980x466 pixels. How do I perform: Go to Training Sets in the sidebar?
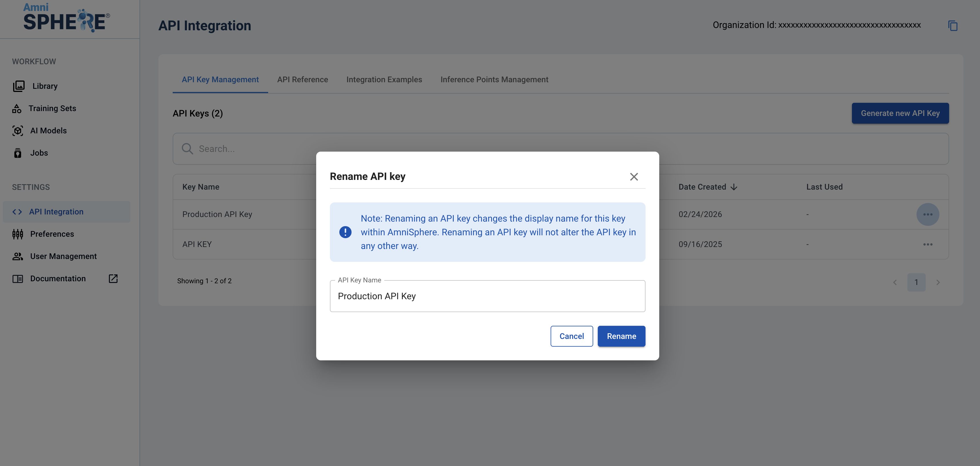click(52, 108)
